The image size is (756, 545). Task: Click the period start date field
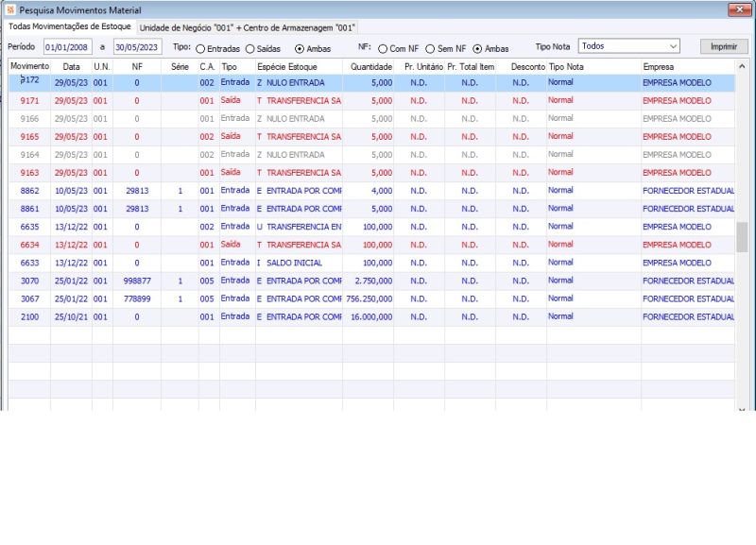(x=67, y=47)
